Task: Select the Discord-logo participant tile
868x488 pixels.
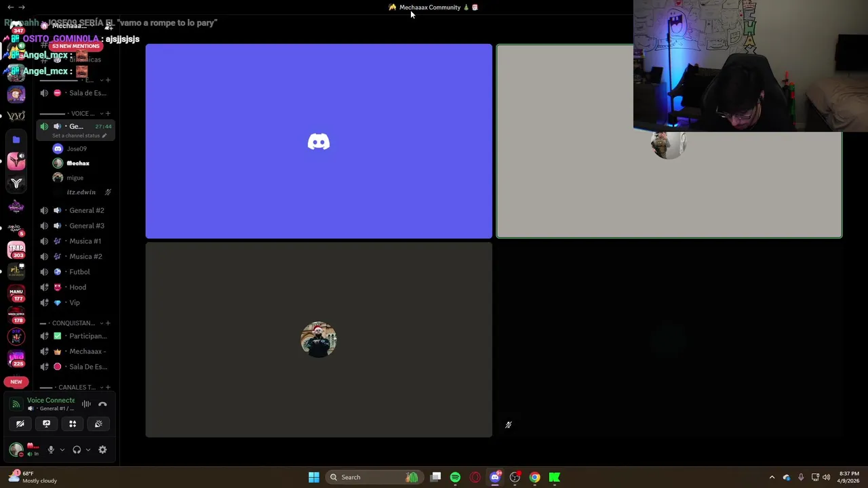Action: (319, 142)
